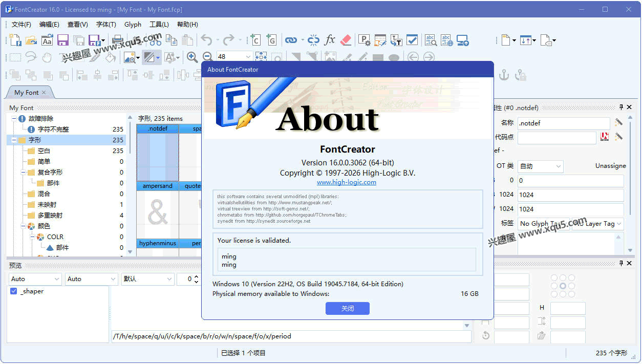
Task: Click the Unicode decode icon beside 代码点
Action: (605, 137)
